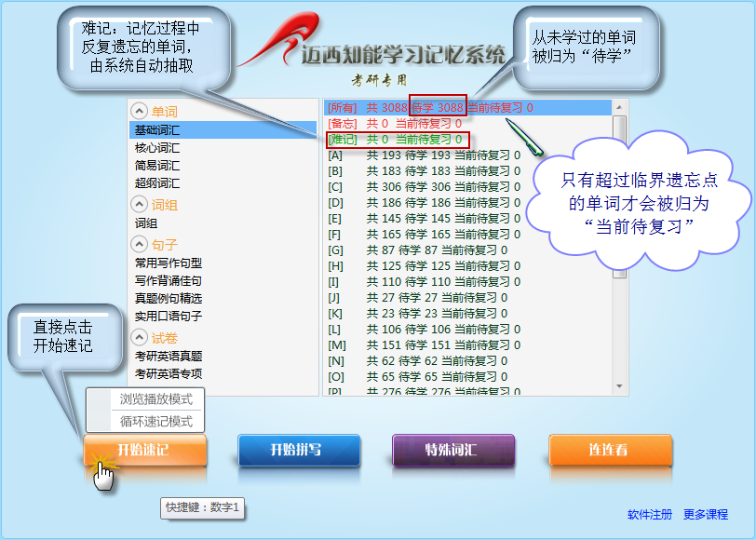
Task: Open the 软件注册 link
Action: pyautogui.click(x=650, y=515)
